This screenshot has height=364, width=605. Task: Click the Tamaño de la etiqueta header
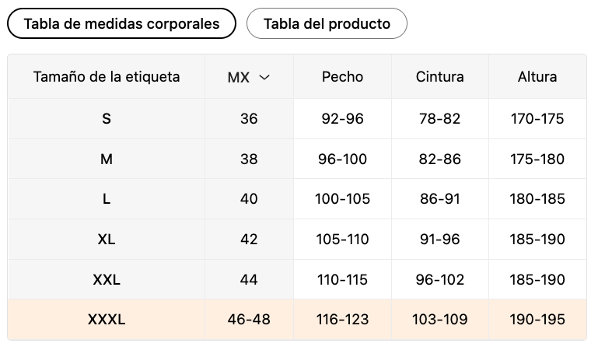coord(107,76)
